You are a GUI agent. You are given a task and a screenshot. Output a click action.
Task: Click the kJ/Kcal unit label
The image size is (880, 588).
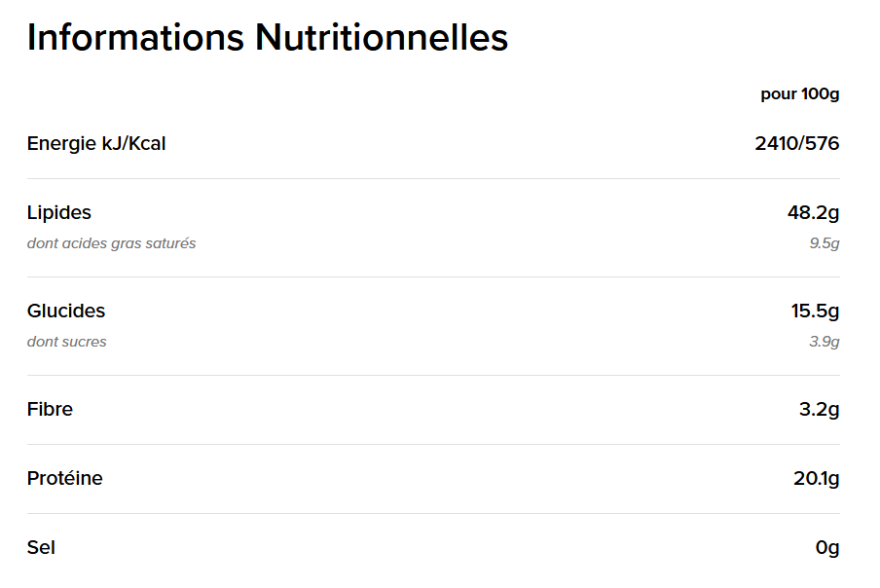pyautogui.click(x=134, y=144)
